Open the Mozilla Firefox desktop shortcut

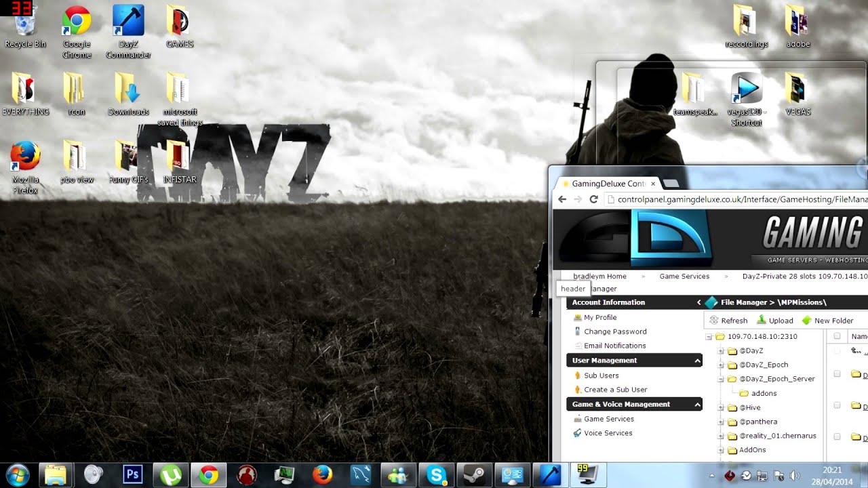26,167
